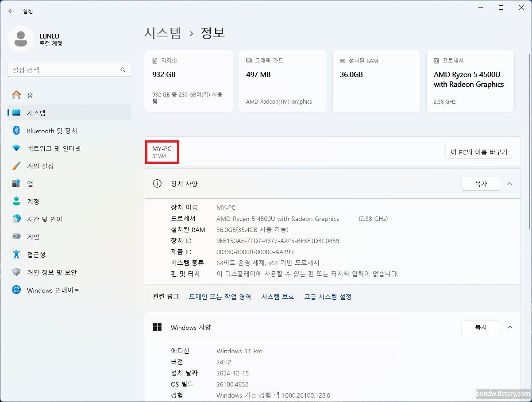Click the 시간 및 언어 clock icon
This screenshot has width=532, height=402.
pos(16,219)
